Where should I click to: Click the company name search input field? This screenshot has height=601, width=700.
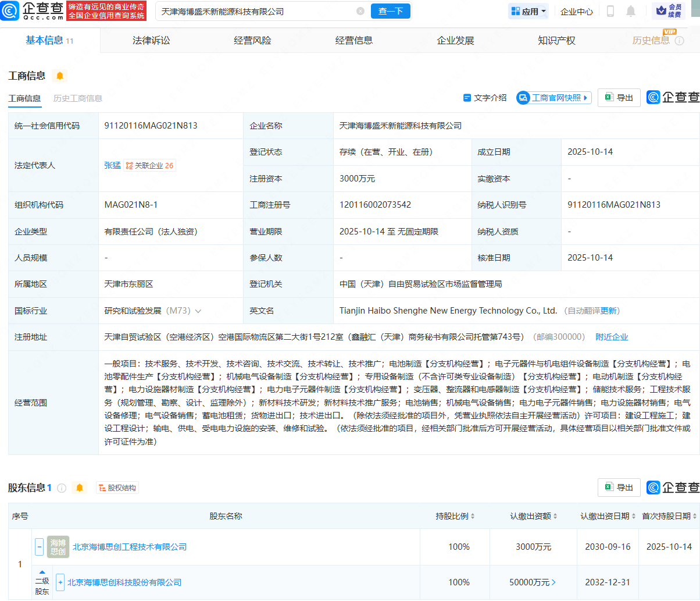point(256,11)
